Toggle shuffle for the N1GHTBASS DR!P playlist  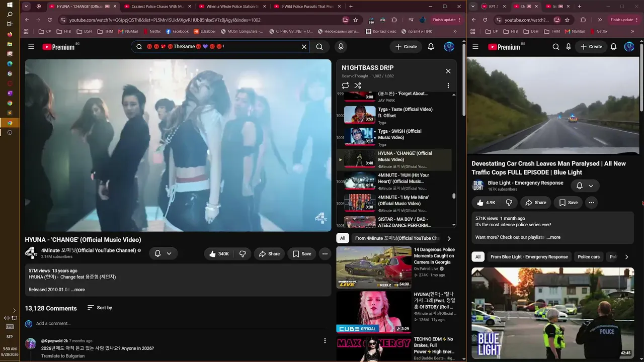tap(358, 85)
